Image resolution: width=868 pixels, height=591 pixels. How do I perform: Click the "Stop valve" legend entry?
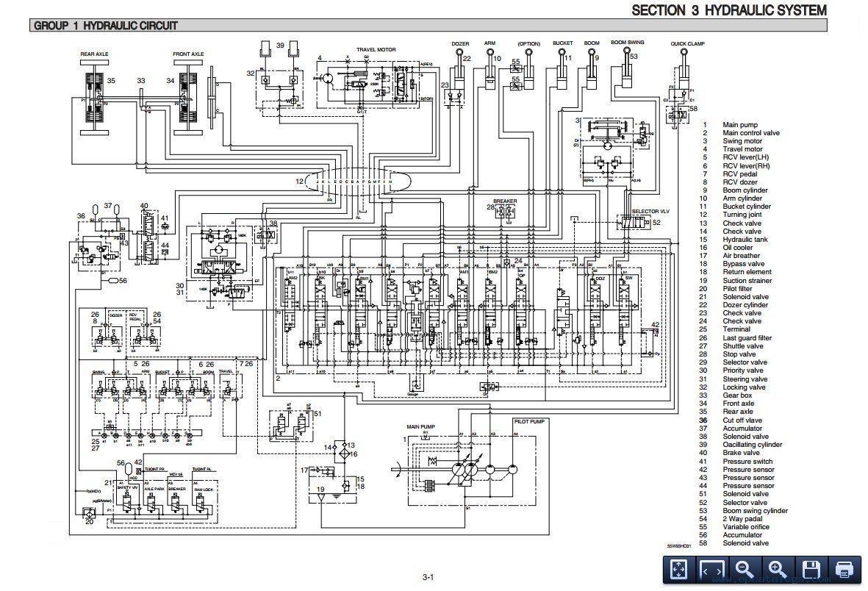[739, 354]
